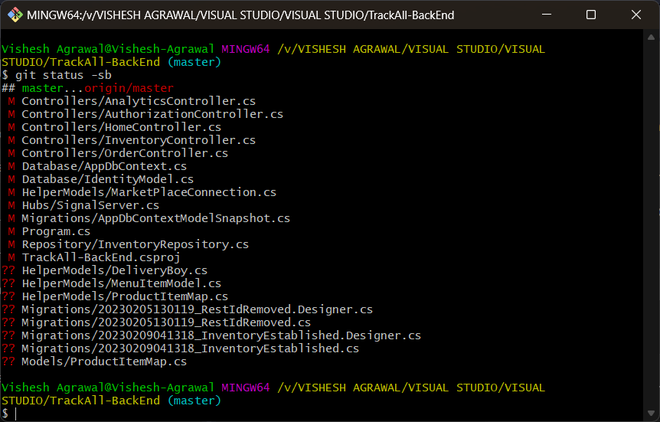
Task: Click Models/ProductItemMap.cs untracked entry
Action: pos(104,361)
